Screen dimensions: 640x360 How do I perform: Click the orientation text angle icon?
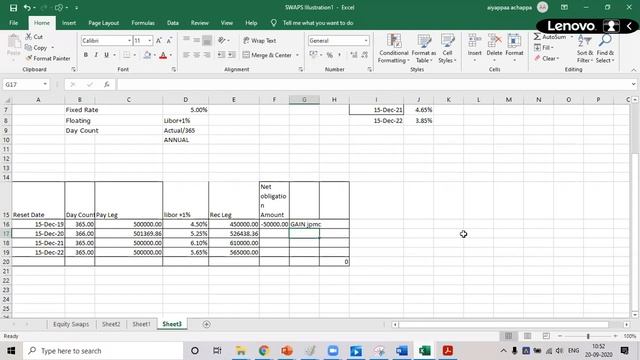222,40
